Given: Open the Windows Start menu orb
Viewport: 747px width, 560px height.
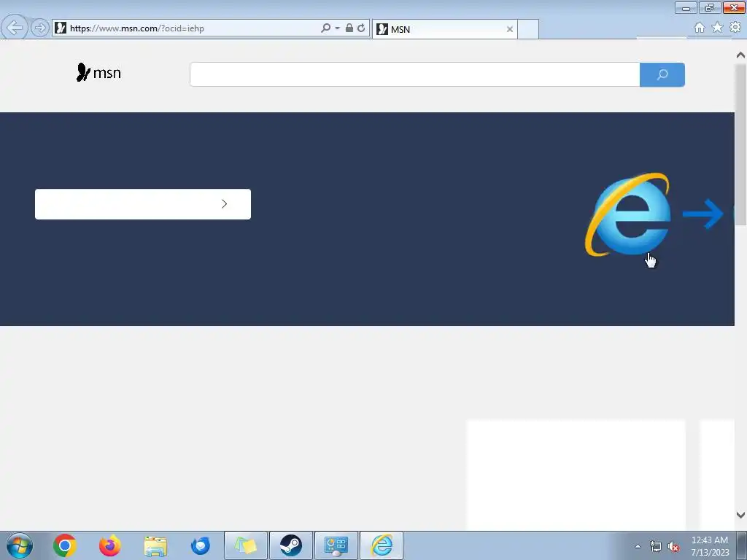Looking at the screenshot, I should [20, 545].
